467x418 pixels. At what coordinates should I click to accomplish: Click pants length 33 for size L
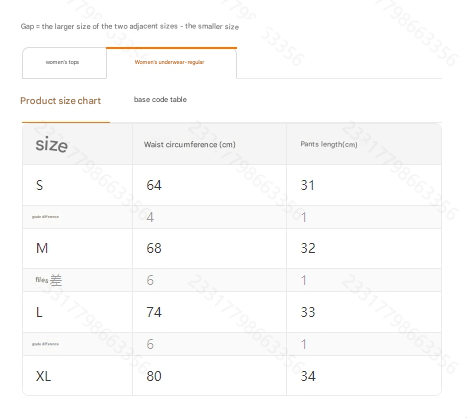(x=308, y=312)
